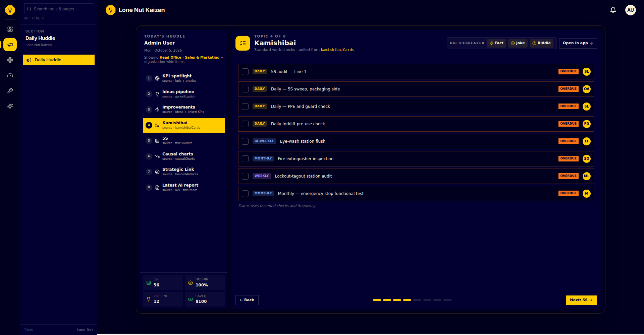Viewport: 644px width, 335px height.
Task: Open the dashboard grid icon in sidebar
Action: (10, 29)
